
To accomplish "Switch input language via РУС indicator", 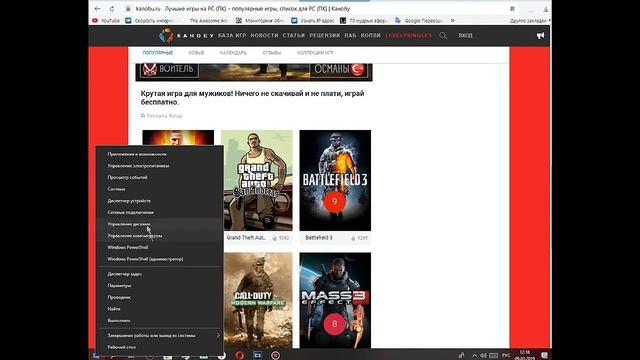I will pyautogui.click(x=506, y=356).
